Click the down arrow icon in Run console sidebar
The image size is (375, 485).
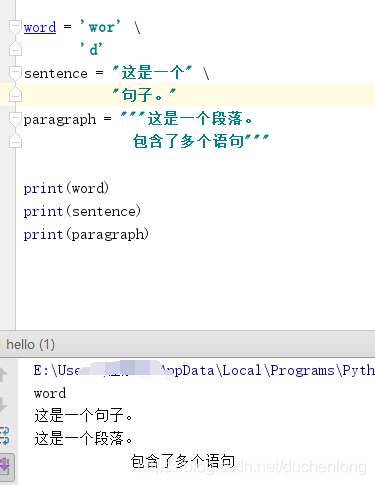point(3,405)
